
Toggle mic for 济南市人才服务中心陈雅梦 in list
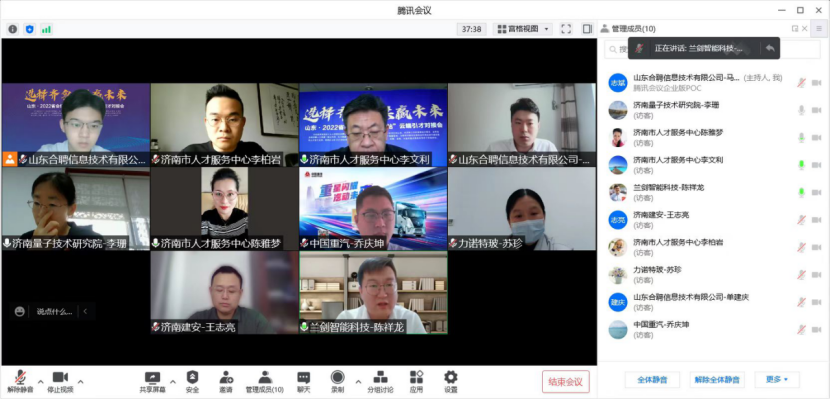pyautogui.click(x=801, y=138)
